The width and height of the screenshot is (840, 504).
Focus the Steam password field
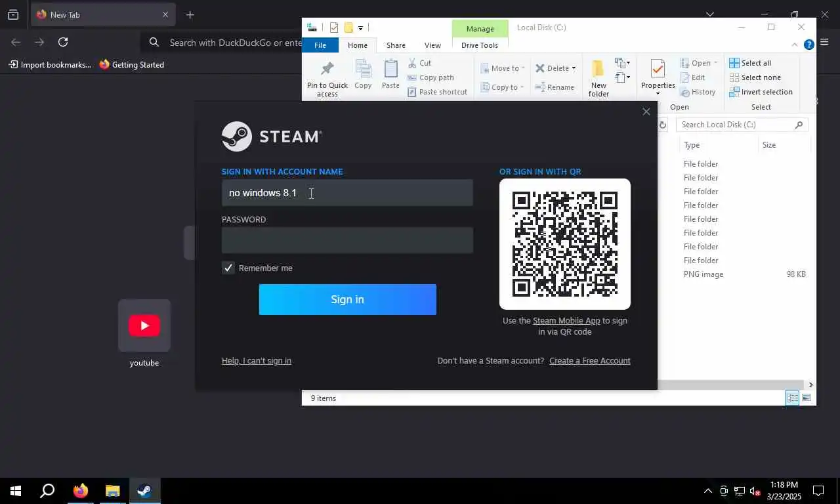point(347,240)
